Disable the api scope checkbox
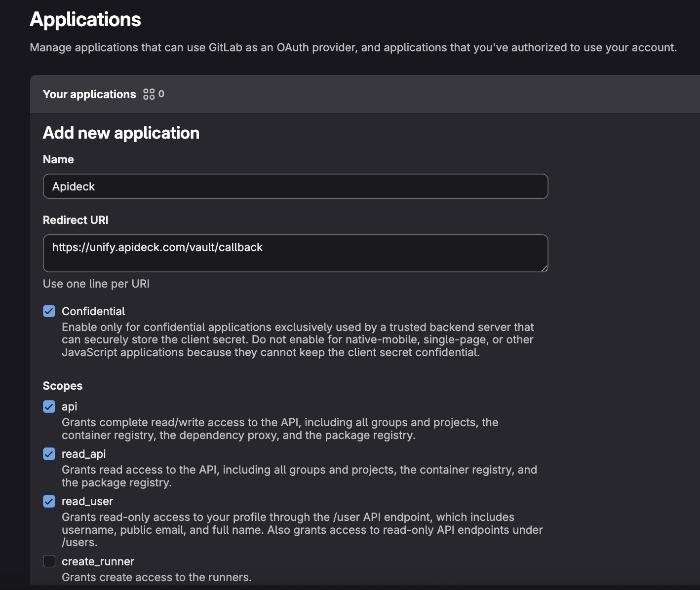Viewport: 700px width, 590px height. tap(49, 406)
